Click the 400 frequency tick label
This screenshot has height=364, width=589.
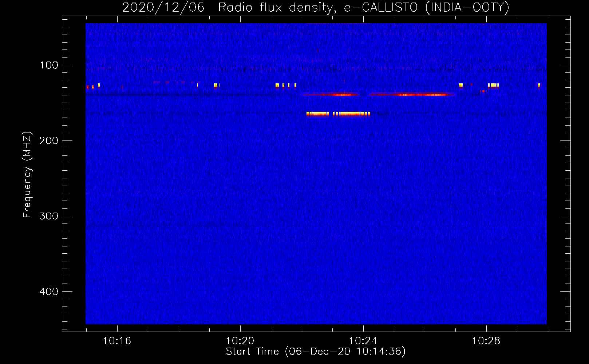point(49,292)
